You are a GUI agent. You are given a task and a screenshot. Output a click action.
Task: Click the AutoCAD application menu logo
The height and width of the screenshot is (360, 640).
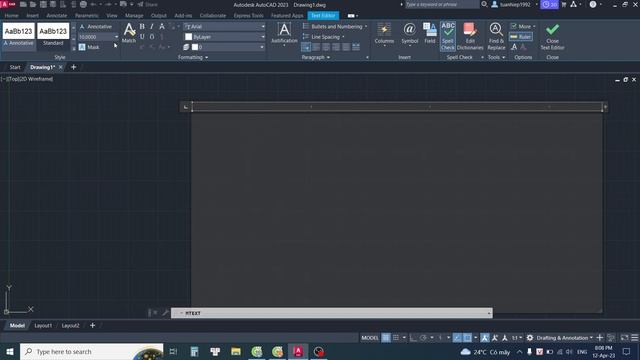click(x=8, y=4)
